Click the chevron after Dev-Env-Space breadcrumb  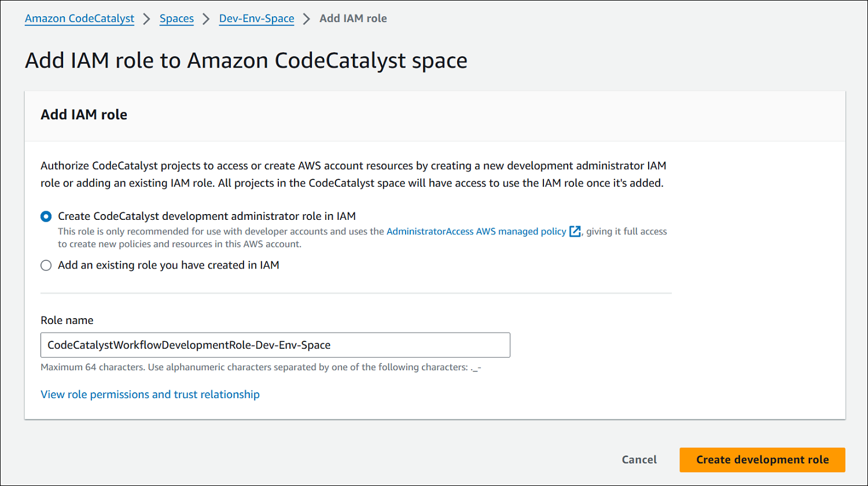[307, 19]
